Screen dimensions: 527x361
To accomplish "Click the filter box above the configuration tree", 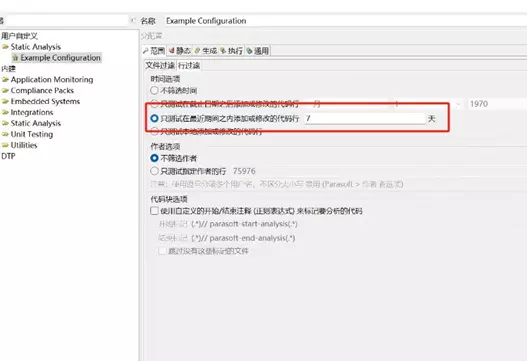I will (x=67, y=21).
